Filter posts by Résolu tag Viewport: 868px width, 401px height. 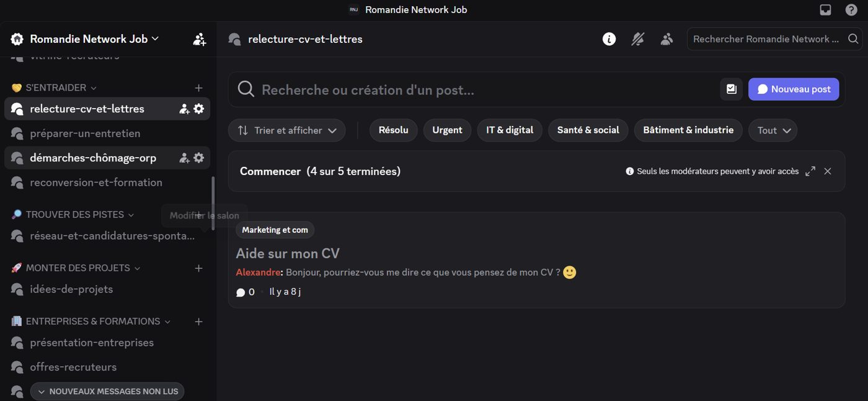[394, 130]
